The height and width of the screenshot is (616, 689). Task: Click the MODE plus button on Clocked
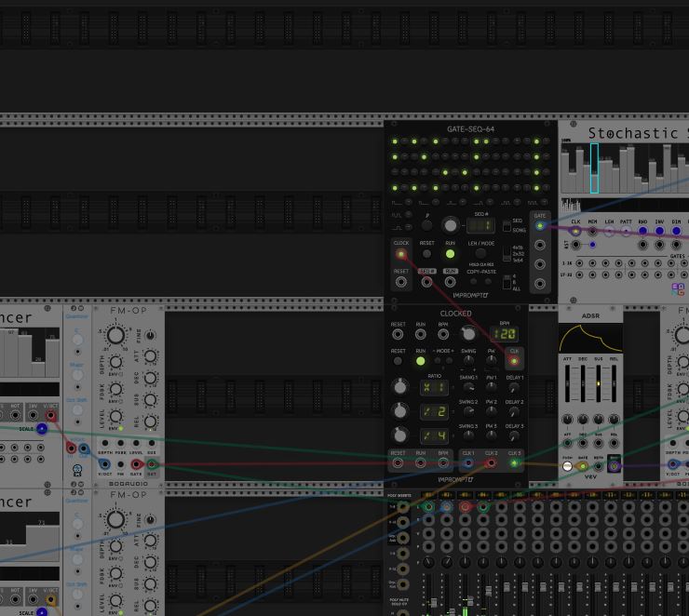coord(449,360)
